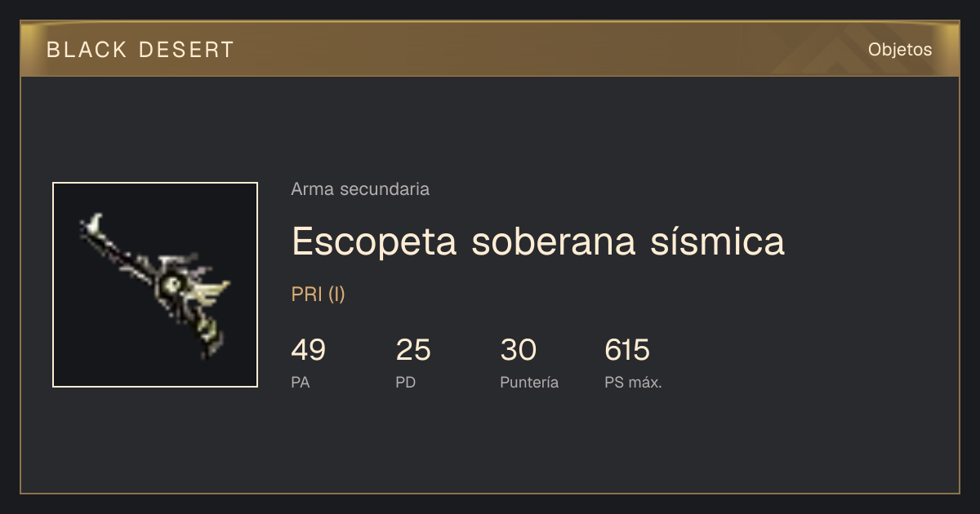The height and width of the screenshot is (514, 980).
Task: Click the Puntería stat label
Action: (529, 383)
